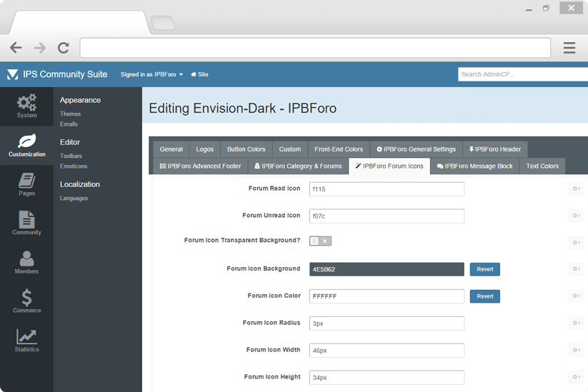Open Themes under Appearance
This screenshot has height=392, width=588.
[x=70, y=114]
